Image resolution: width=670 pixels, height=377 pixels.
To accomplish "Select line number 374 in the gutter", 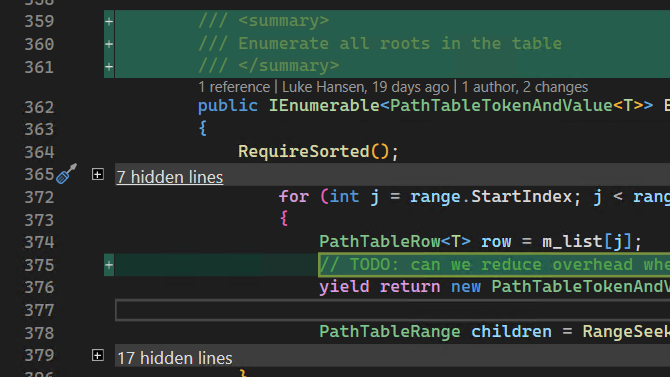I will (39, 242).
